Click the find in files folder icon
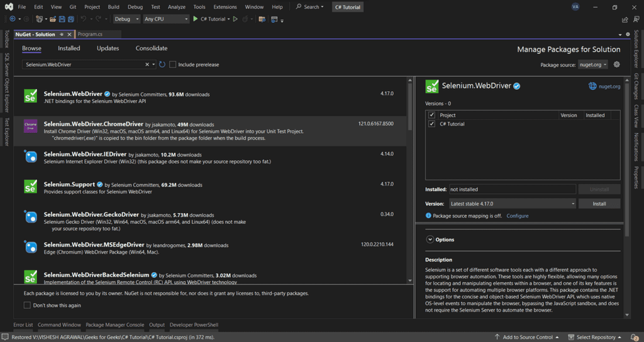The width and height of the screenshot is (644, 342). tap(262, 19)
